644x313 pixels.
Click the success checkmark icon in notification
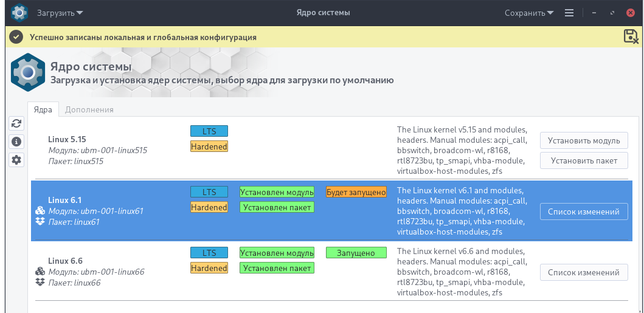click(16, 37)
